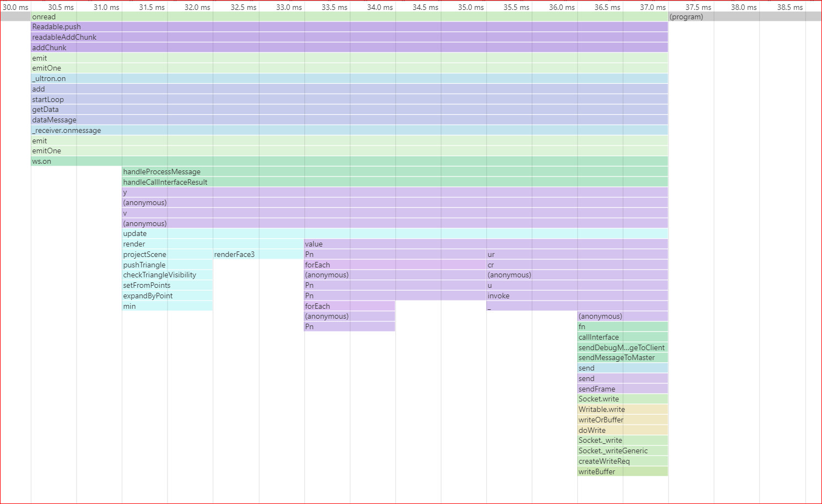Select the _ultron.on frame
The height and width of the screenshot is (504, 822).
pyautogui.click(x=350, y=78)
